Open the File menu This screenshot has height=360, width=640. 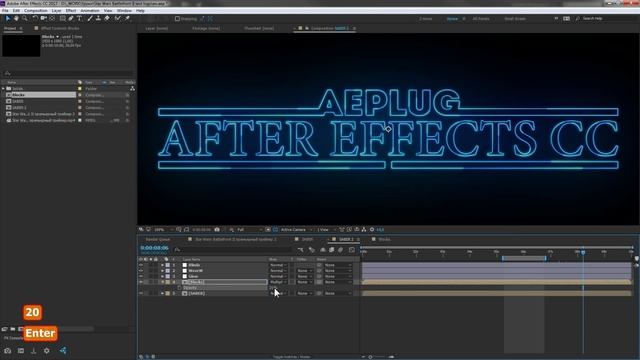(x=5, y=11)
